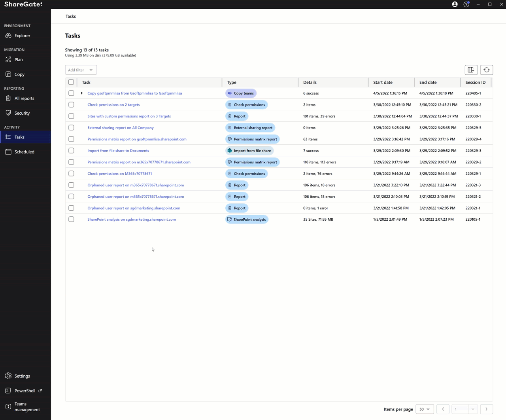506x420 pixels.
Task: Expand the Copy gsoftpmmlisa task row
Action: (x=82, y=93)
